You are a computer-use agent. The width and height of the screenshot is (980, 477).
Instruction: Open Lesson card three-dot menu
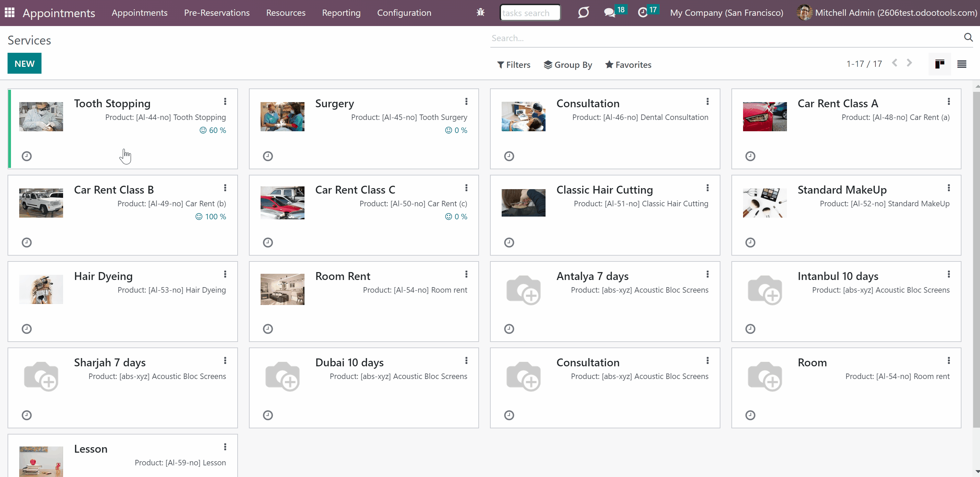tap(225, 447)
